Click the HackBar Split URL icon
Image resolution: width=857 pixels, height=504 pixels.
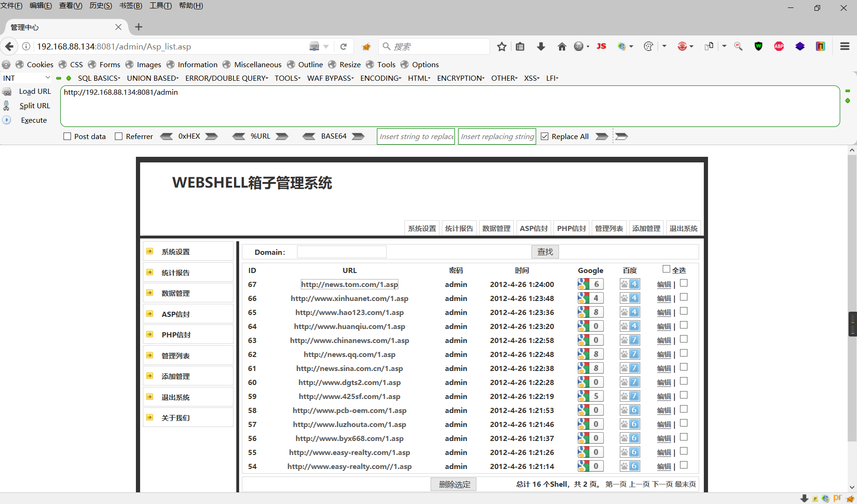[7, 106]
